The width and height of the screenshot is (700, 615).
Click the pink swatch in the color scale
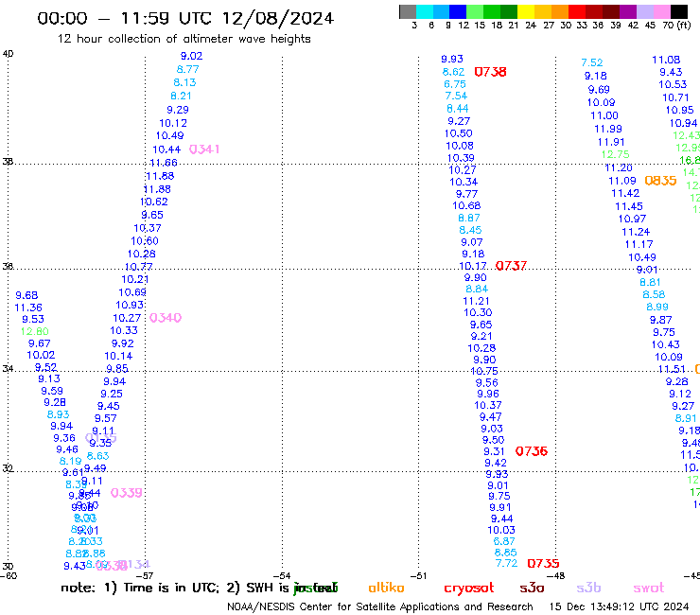point(661,11)
